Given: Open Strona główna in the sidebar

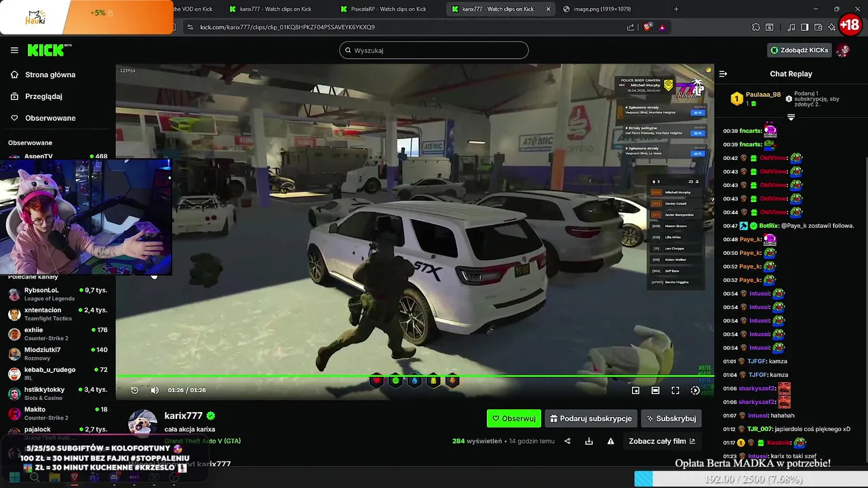Looking at the screenshot, I should [x=50, y=75].
